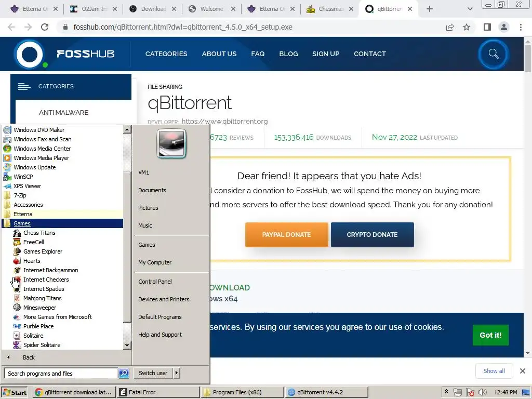Viewport: 532px width, 399px height.
Task: Click Switch user button
Action: click(153, 373)
